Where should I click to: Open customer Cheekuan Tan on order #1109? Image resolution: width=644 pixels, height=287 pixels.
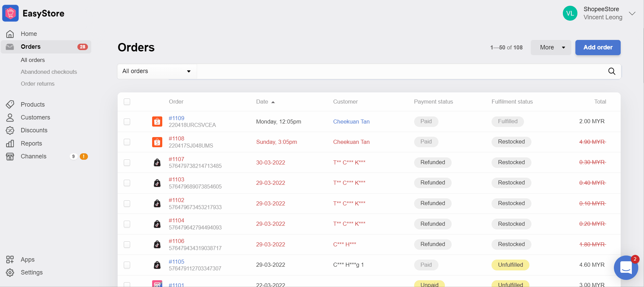[351, 122]
